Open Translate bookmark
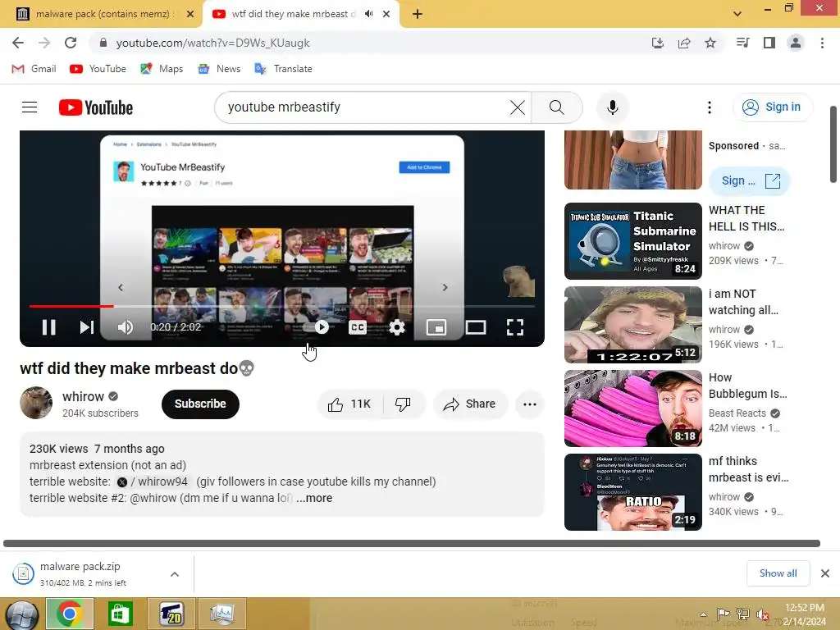The width and height of the screenshot is (840, 630). pos(283,69)
